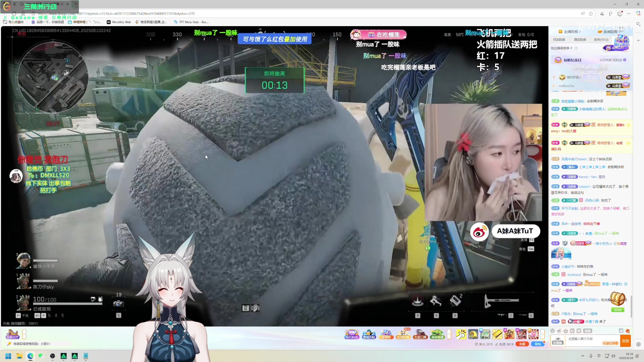This screenshot has height=362, width=644.
Task: Open the 钻粉纪念日 fans count arrow
Action: (x=625, y=60)
